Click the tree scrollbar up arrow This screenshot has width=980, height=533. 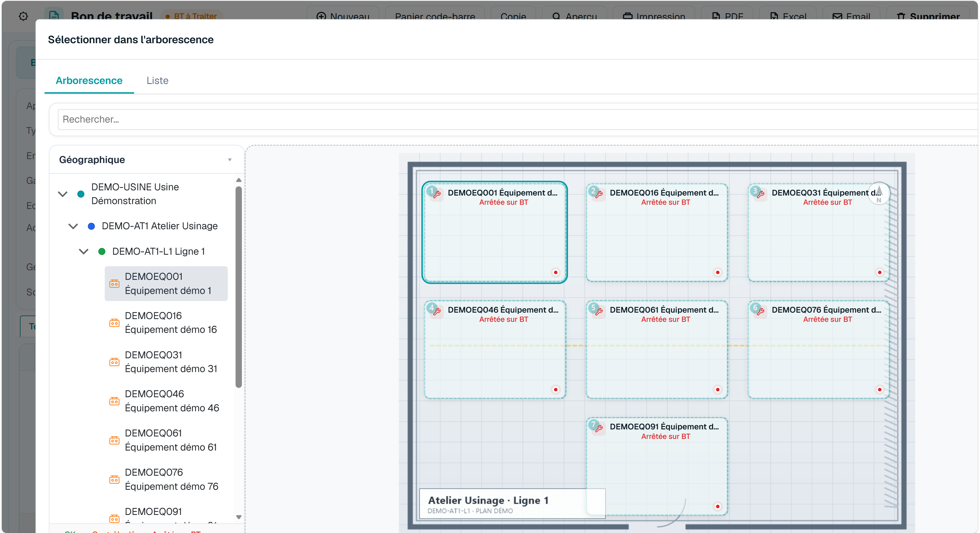(x=239, y=180)
